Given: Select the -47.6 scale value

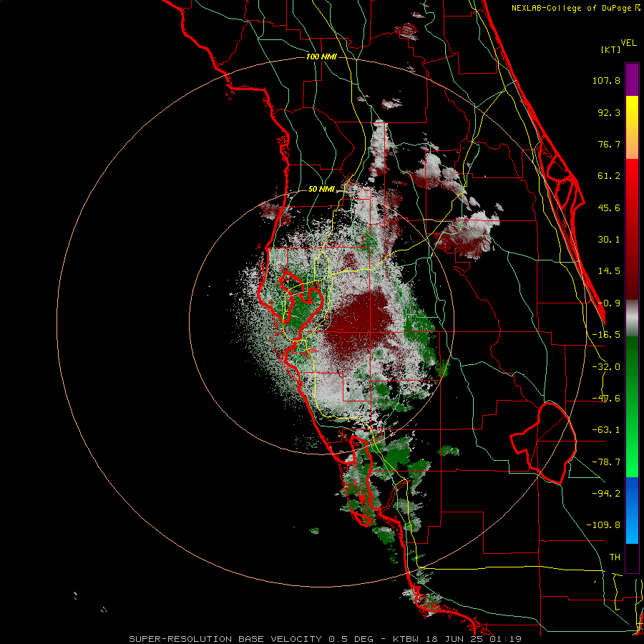Looking at the screenshot, I should [x=606, y=399].
